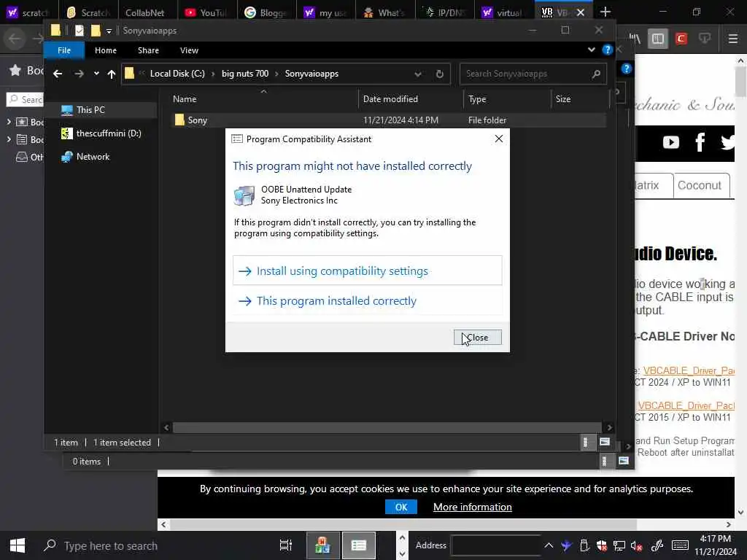Accept cookies with OK button
The height and width of the screenshot is (560, 747).
pyautogui.click(x=401, y=507)
